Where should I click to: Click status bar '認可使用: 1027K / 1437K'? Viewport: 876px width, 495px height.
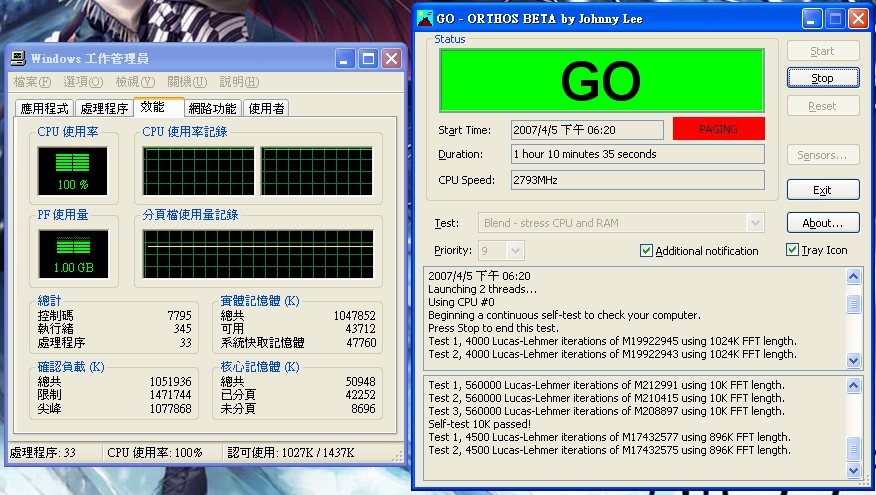click(291, 453)
